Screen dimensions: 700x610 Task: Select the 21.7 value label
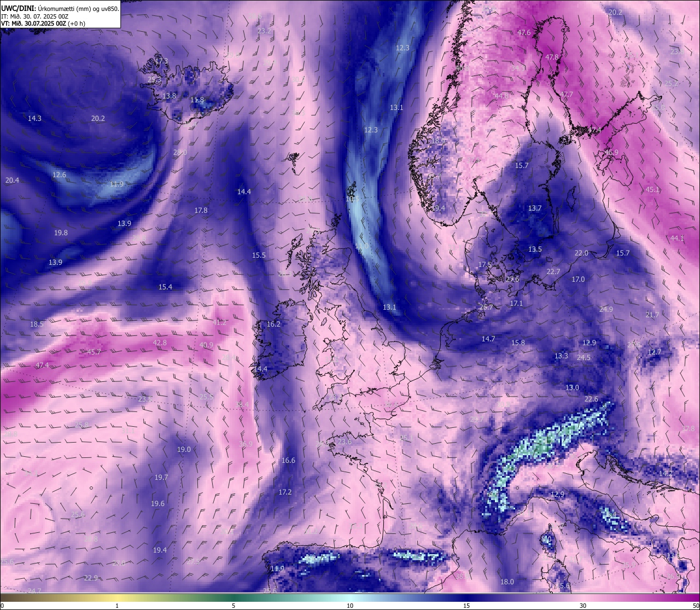click(652, 315)
